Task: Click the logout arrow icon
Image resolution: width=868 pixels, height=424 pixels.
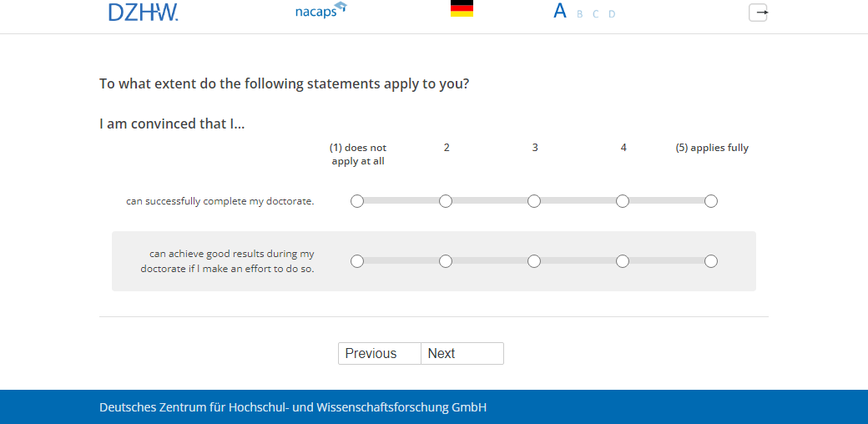Action: coord(758,13)
